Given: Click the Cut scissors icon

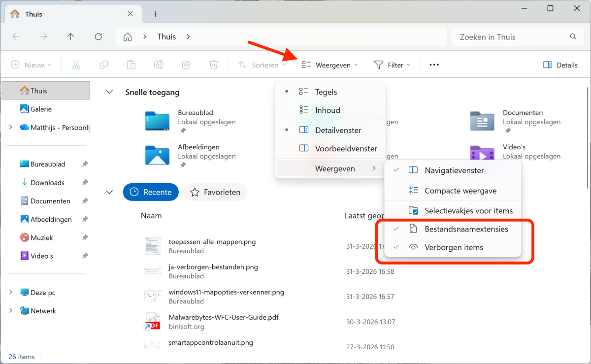Looking at the screenshot, I should click(x=76, y=65).
